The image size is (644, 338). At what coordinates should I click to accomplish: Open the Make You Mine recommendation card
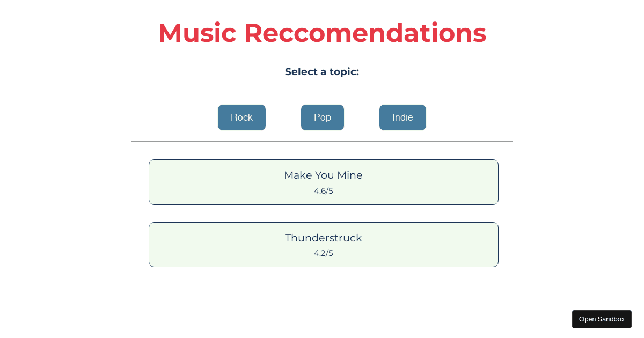point(323,181)
